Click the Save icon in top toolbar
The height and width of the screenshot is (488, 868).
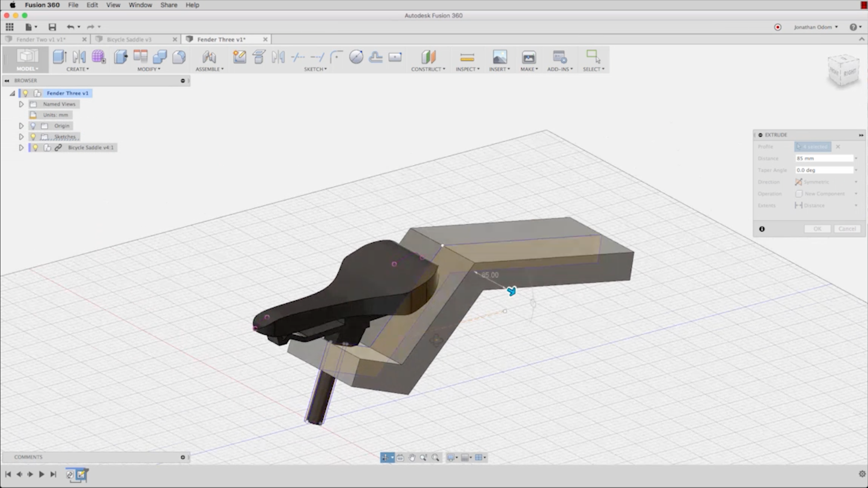(52, 27)
